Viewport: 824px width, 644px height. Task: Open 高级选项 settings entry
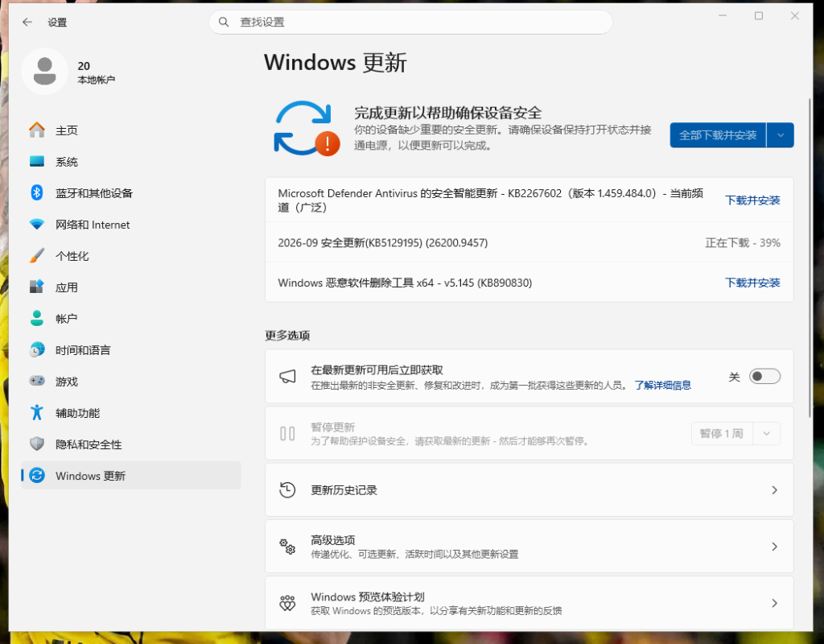click(529, 547)
